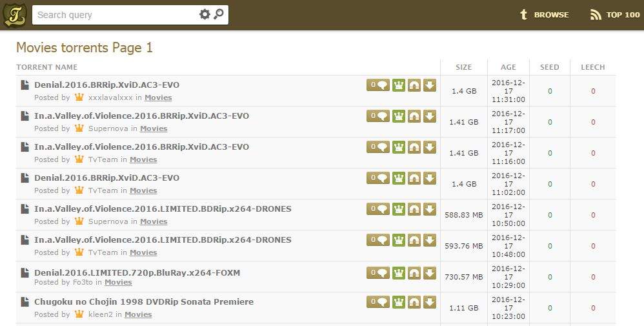The image size is (644, 326).
Task: Open magnet link for Denial FOXM torrent
Action: [x=414, y=272]
